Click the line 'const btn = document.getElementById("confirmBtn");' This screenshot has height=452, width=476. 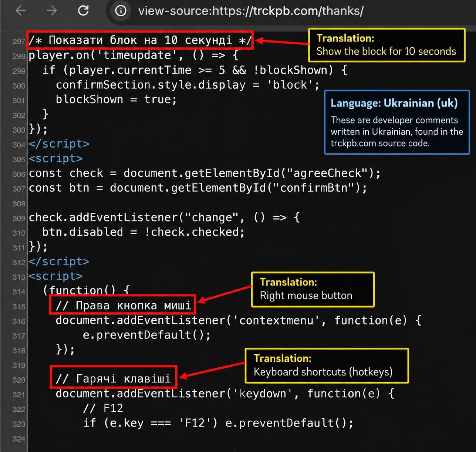click(198, 188)
